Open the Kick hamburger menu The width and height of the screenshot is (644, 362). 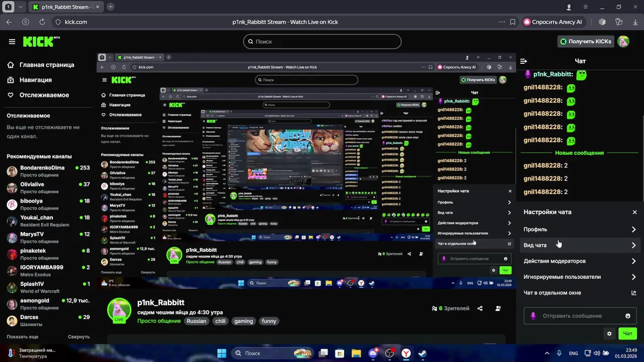[12, 42]
